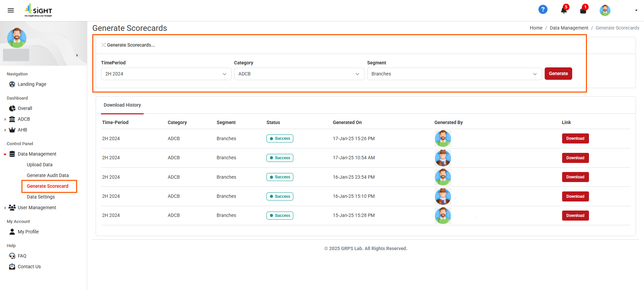Go to Data Management breadcrumb link
The width and height of the screenshot is (644, 290).
point(569,28)
